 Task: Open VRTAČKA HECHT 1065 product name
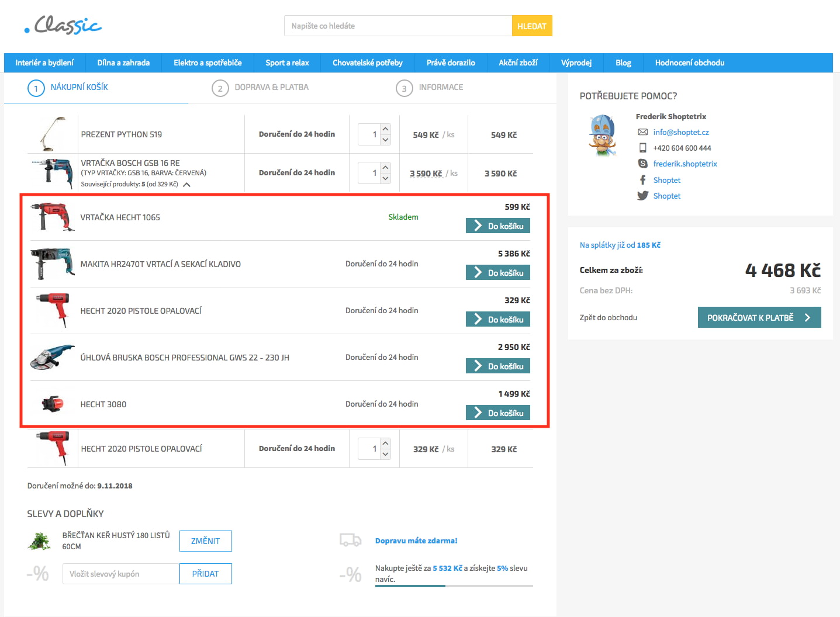tap(120, 217)
